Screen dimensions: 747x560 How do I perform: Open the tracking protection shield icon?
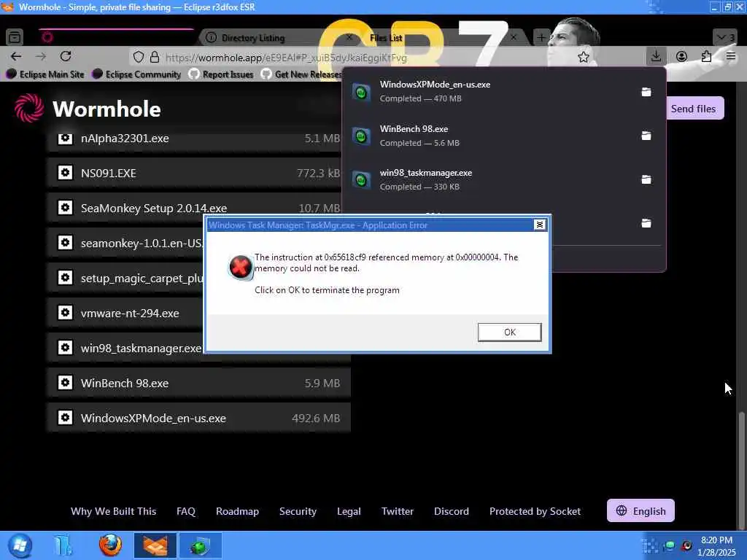click(138, 57)
